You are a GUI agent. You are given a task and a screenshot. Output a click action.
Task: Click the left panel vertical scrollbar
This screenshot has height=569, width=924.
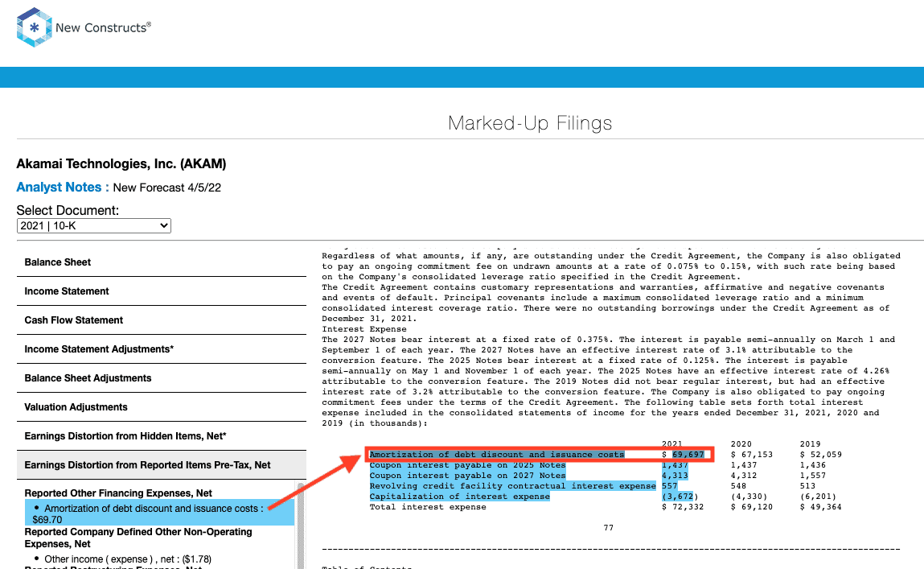pyautogui.click(x=301, y=525)
